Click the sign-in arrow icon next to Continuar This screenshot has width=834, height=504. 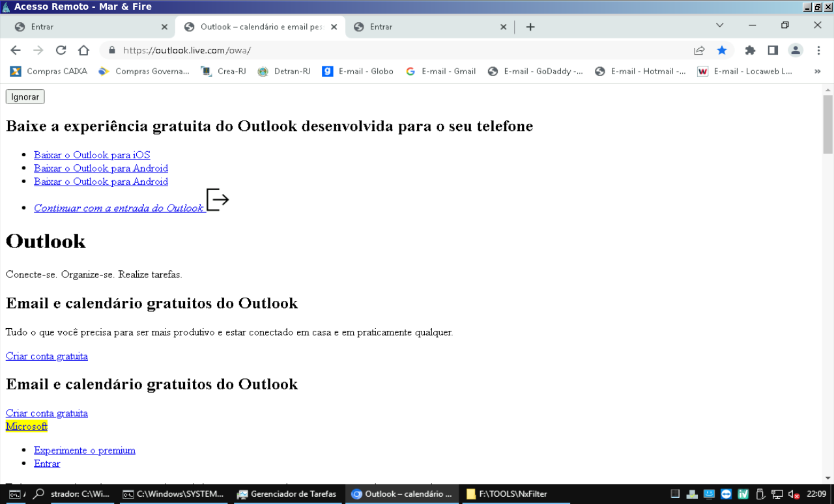218,200
